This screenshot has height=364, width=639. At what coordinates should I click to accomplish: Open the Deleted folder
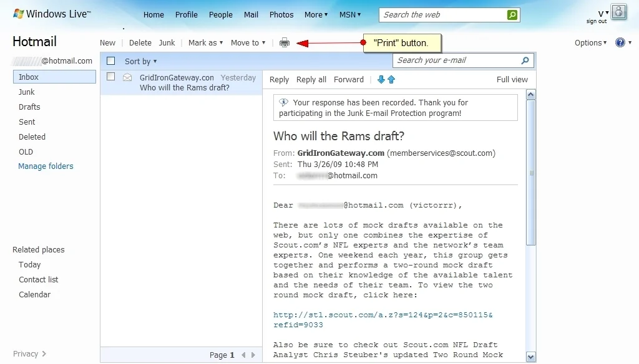(x=32, y=136)
